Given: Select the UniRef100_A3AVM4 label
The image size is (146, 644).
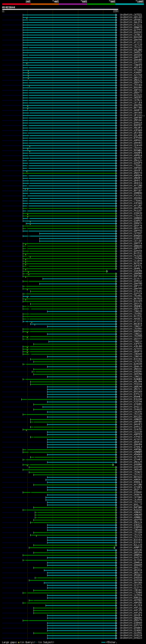Looking at the screenshot, I should pos(131,271).
